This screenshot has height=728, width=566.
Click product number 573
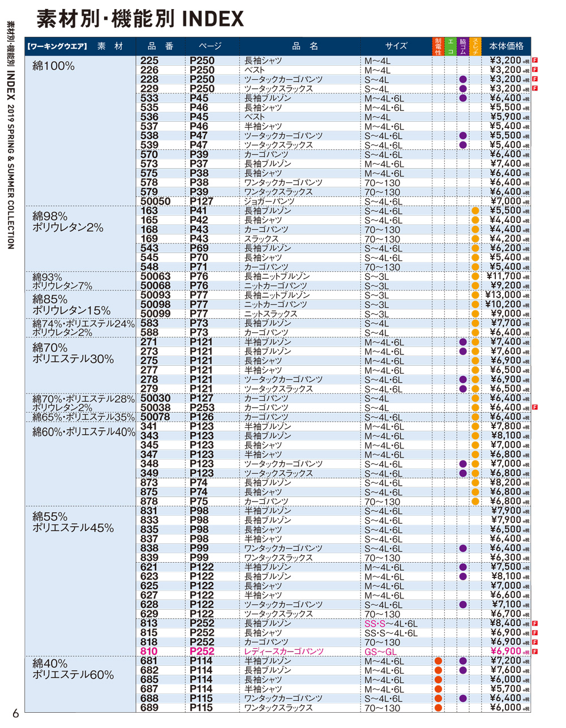click(149, 164)
